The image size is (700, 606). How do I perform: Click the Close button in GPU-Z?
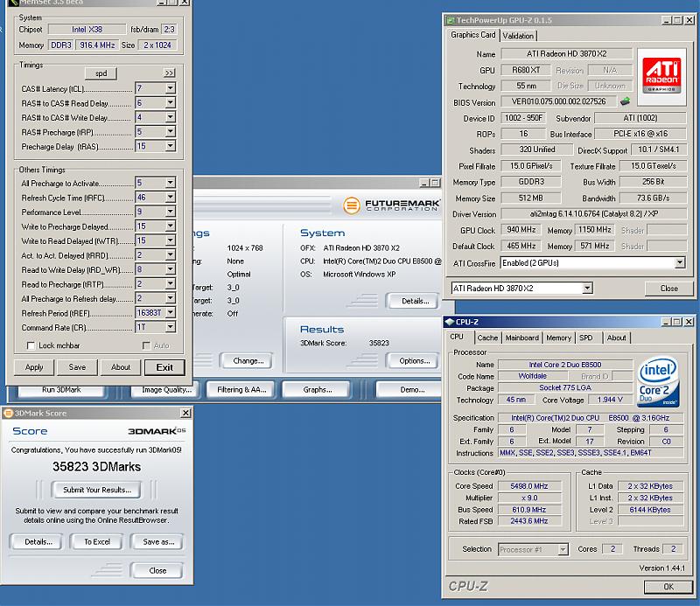668,289
